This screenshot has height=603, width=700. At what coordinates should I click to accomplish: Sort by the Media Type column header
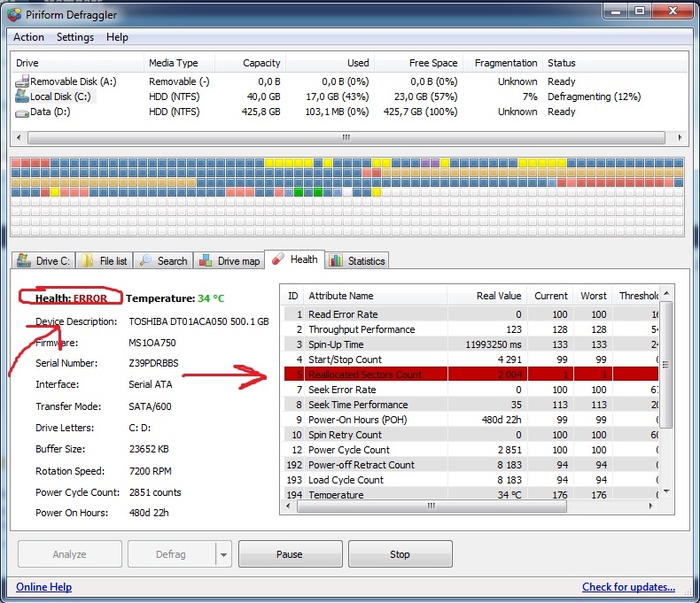point(180,63)
